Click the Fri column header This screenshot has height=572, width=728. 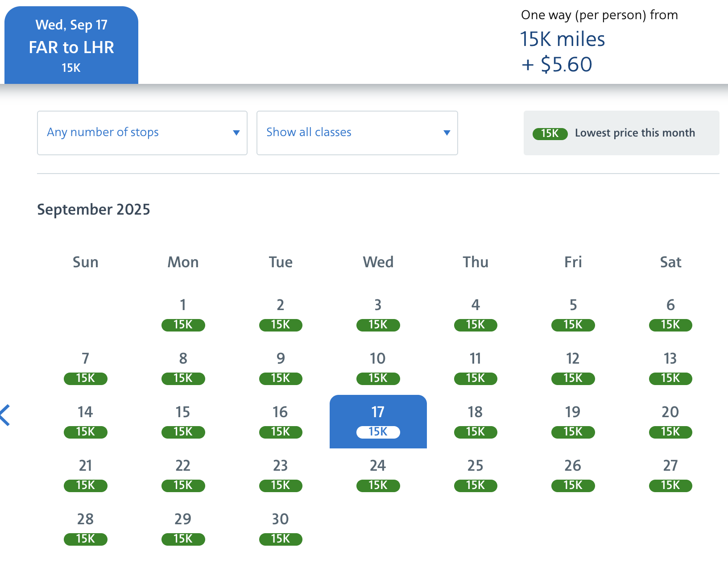click(573, 262)
